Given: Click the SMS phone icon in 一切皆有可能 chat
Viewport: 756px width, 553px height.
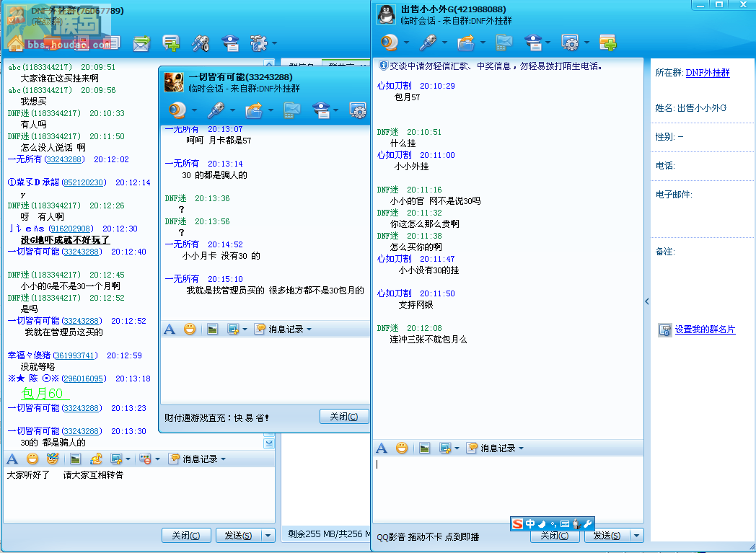Looking at the screenshot, I should click(x=292, y=110).
